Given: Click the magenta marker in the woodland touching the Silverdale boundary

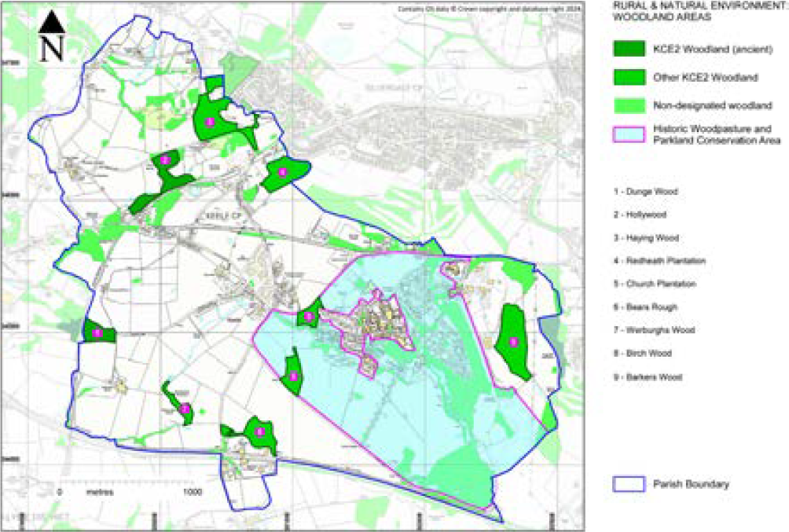Looking at the screenshot, I should pyautogui.click(x=282, y=172).
